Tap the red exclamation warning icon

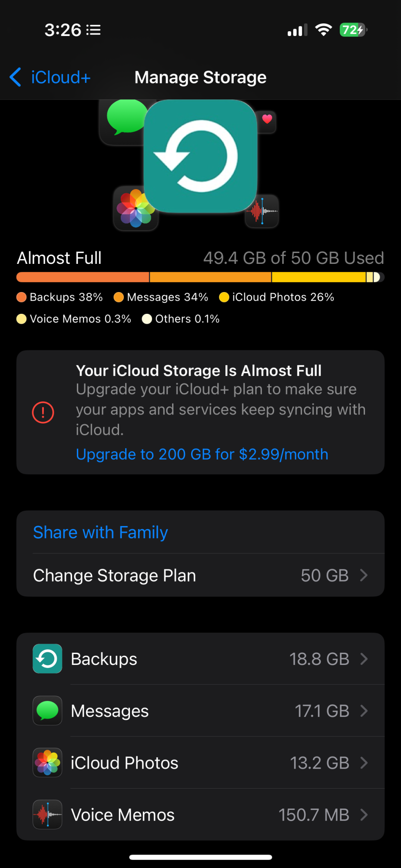43,412
